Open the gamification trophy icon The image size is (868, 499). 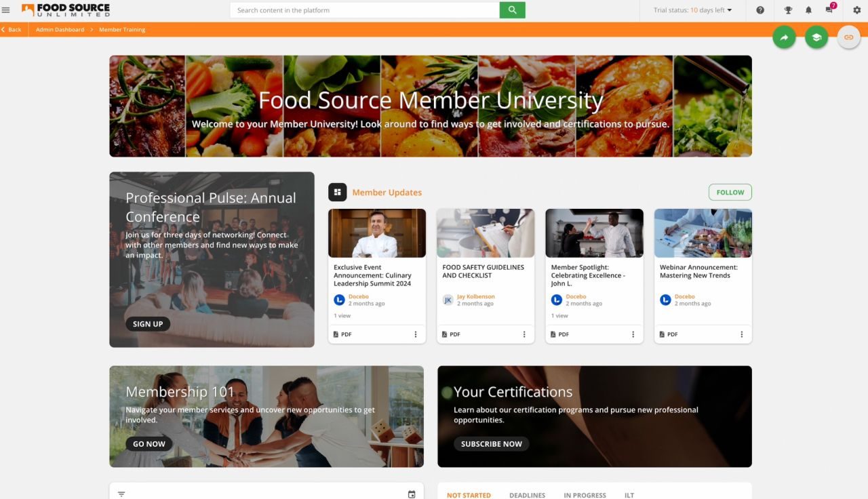788,10
